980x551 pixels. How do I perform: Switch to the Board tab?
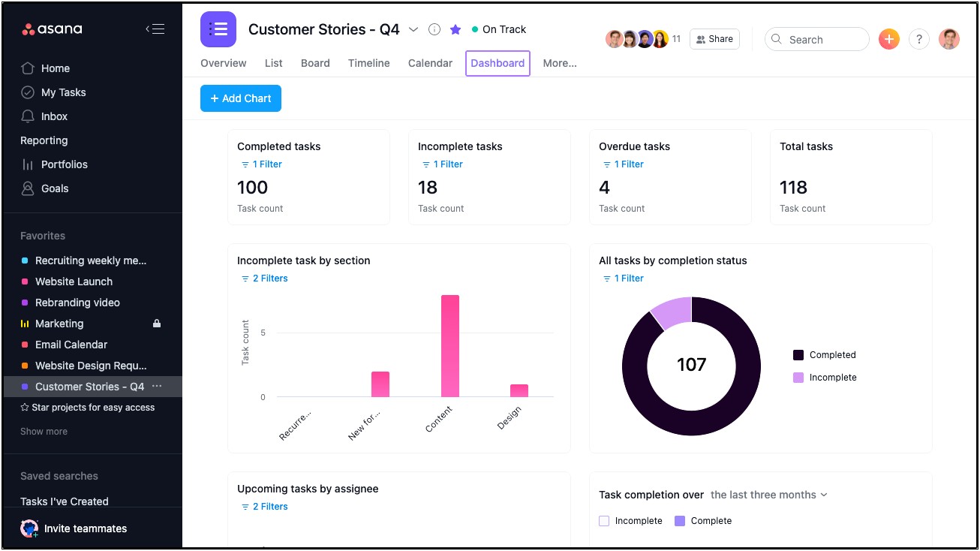pos(315,63)
